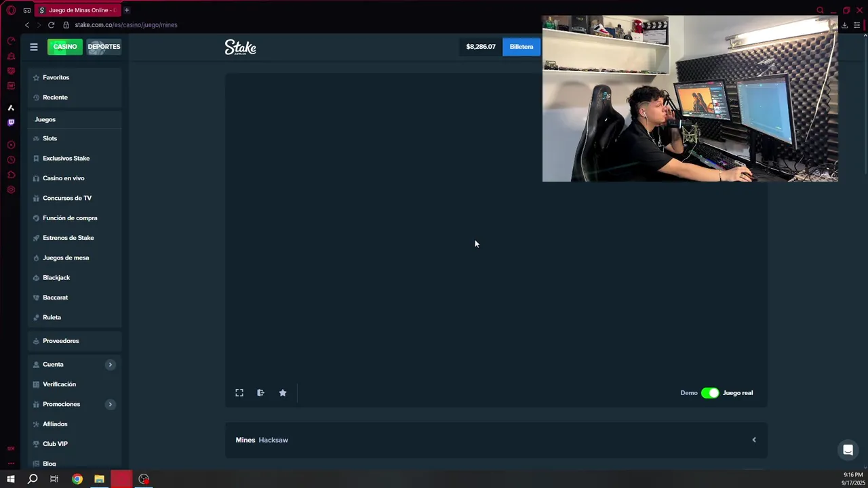Open Club VIP page
Viewport: 868px width, 488px height.
[75, 444]
